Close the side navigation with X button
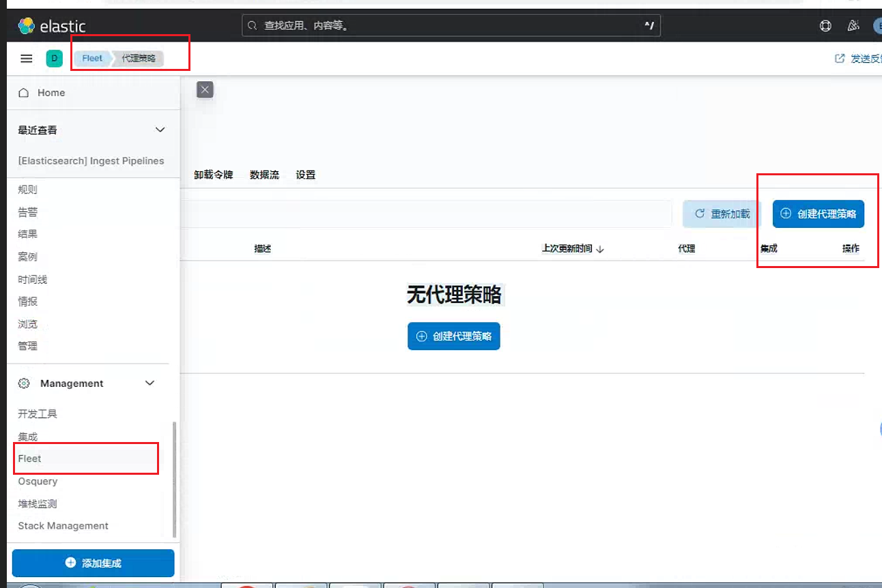The width and height of the screenshot is (882, 588). click(x=205, y=89)
